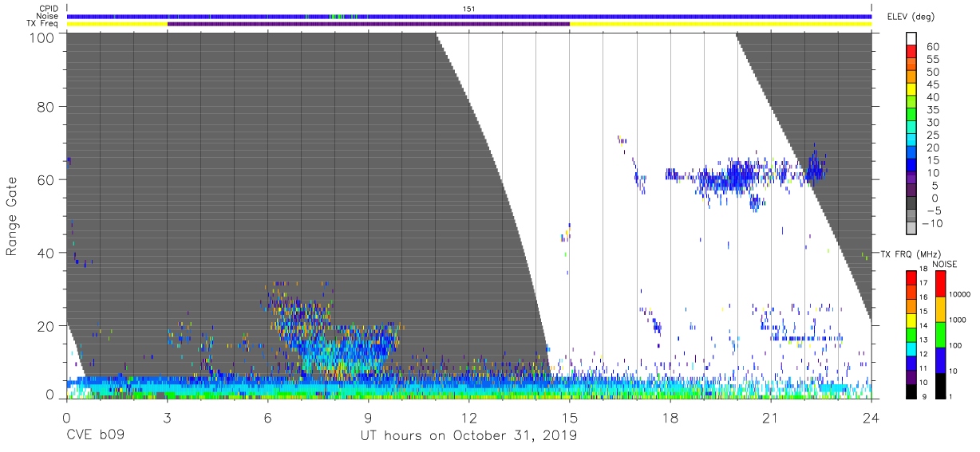Select the cyan 12–13 MHz TX FRQ swatch

coord(912,348)
